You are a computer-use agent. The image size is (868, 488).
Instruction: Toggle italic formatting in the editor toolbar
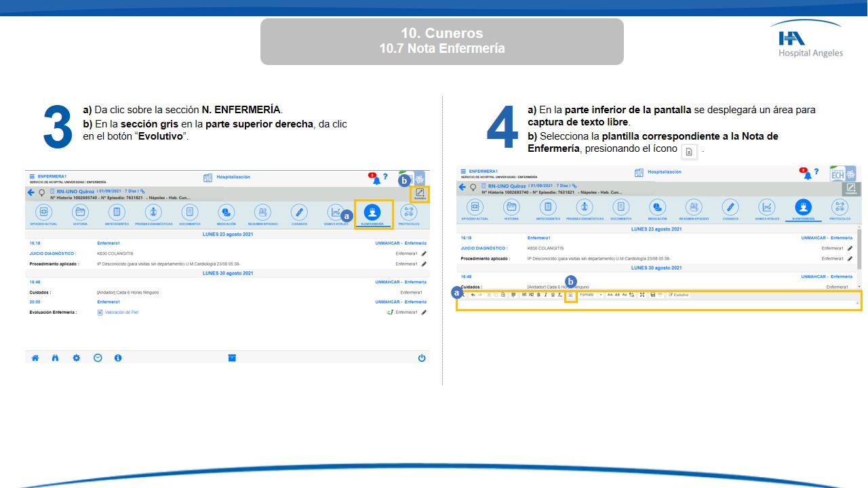[x=545, y=295]
